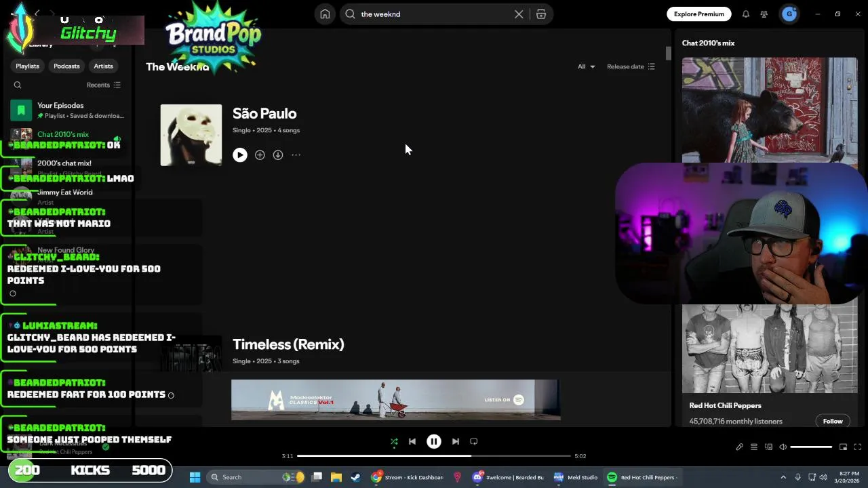The width and height of the screenshot is (868, 488).
Task: Go to Spotify Home via house icon
Action: tap(325, 14)
